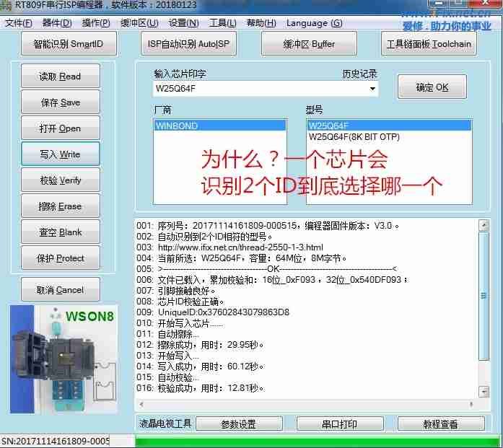Screen dimensions: 503x448
Task: Click the log scrollbar down arrow
Action: tap(484, 391)
